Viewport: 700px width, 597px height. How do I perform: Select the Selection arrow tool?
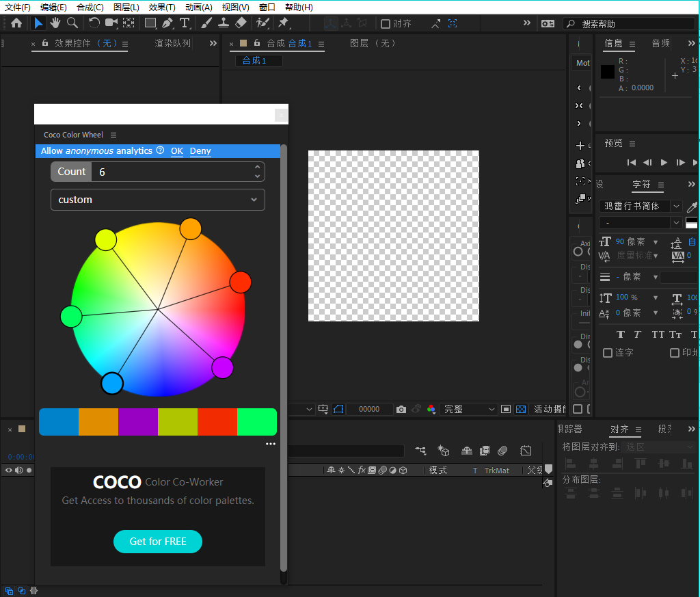[38, 23]
